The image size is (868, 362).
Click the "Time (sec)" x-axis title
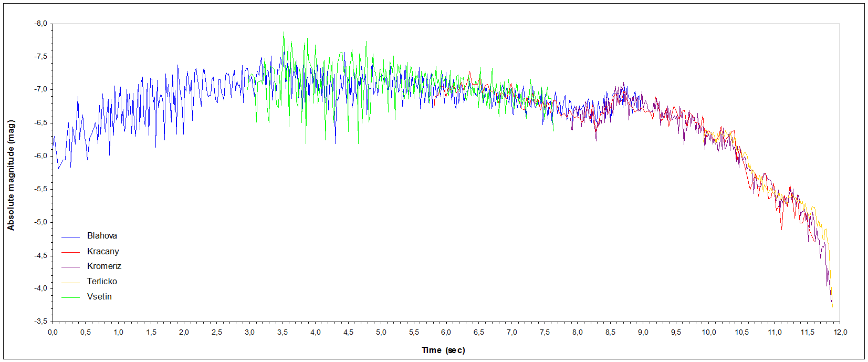point(443,350)
